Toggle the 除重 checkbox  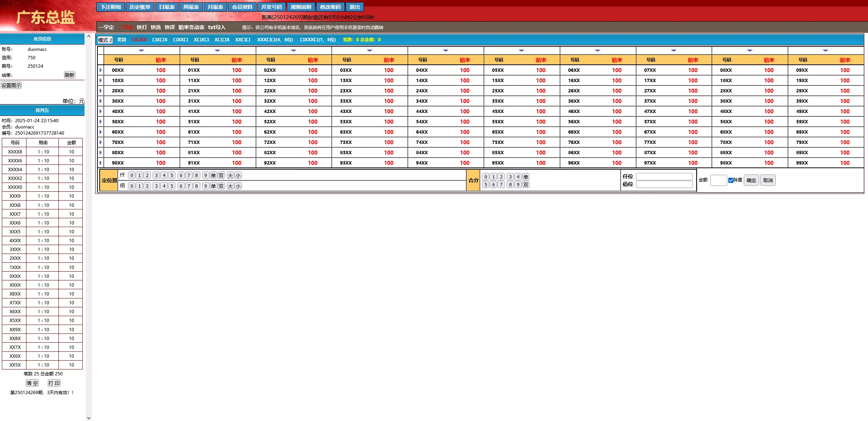731,180
